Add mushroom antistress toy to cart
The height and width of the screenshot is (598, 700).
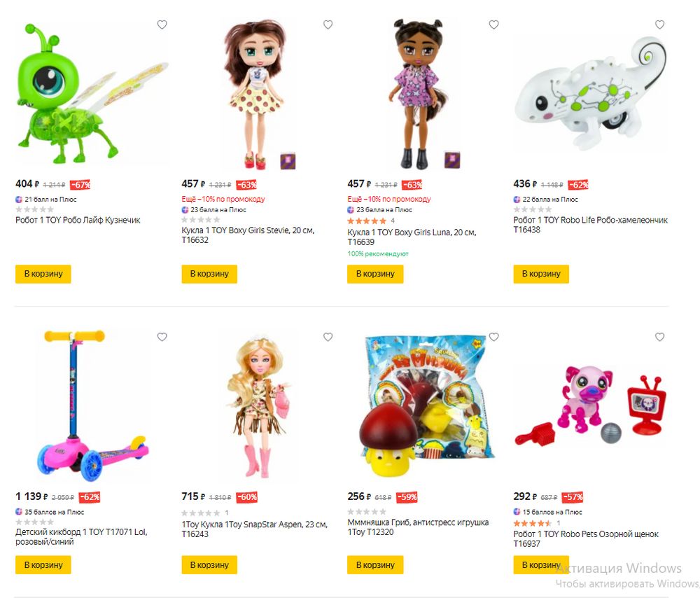(x=375, y=565)
